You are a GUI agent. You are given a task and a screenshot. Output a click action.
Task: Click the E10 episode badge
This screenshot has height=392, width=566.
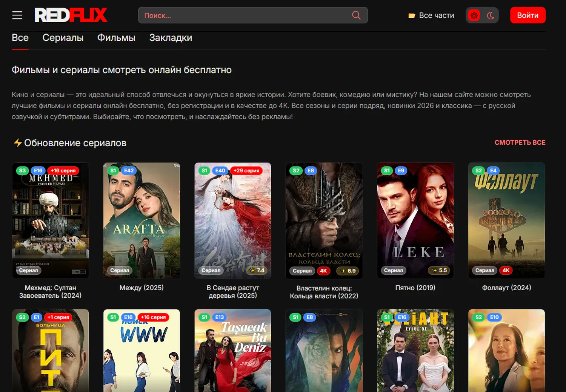pyautogui.click(x=494, y=317)
